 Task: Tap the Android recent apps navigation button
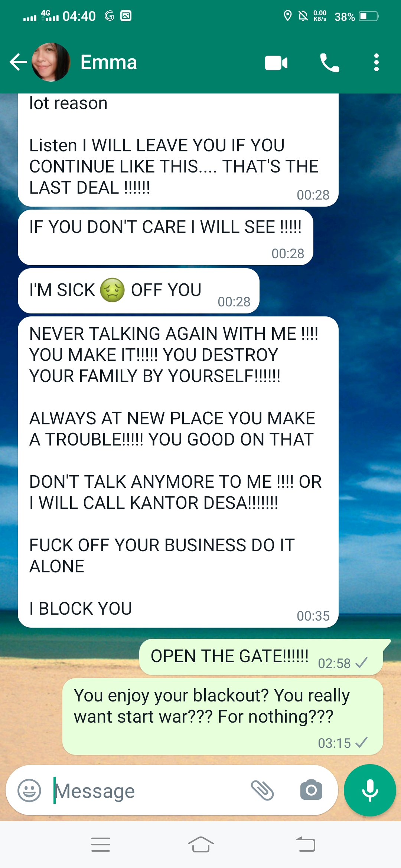[x=101, y=845]
